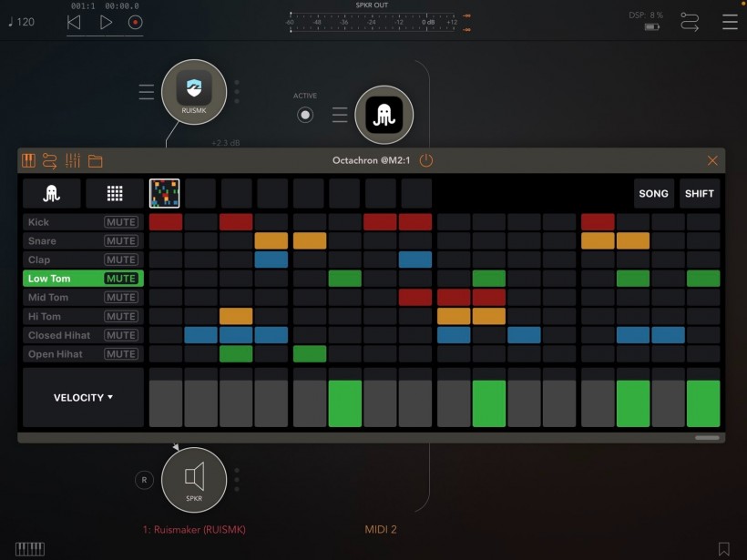The width and height of the screenshot is (747, 560).
Task: Show the on-screen keyboard icon at bottom left
Action: pyautogui.click(x=30, y=548)
